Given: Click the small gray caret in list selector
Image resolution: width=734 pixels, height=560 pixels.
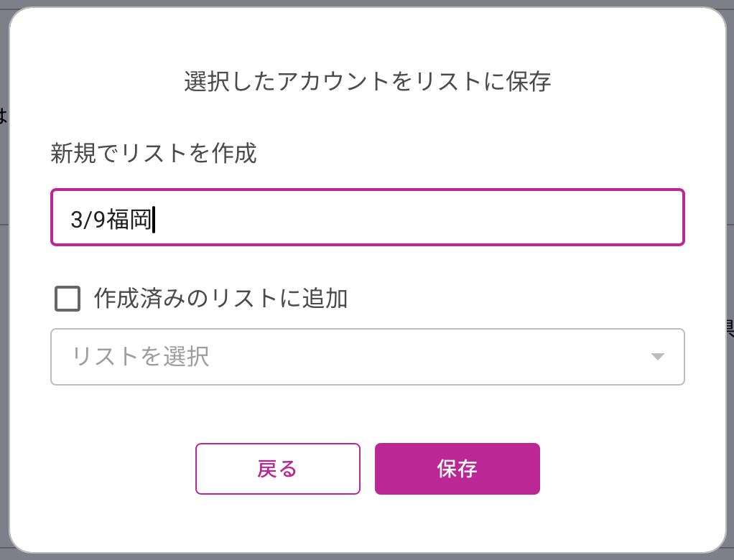Looking at the screenshot, I should pos(657,357).
